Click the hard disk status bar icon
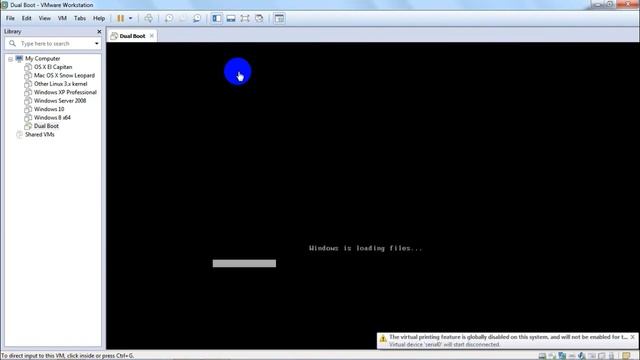Image resolution: width=640 pixels, height=360 pixels. point(542,356)
